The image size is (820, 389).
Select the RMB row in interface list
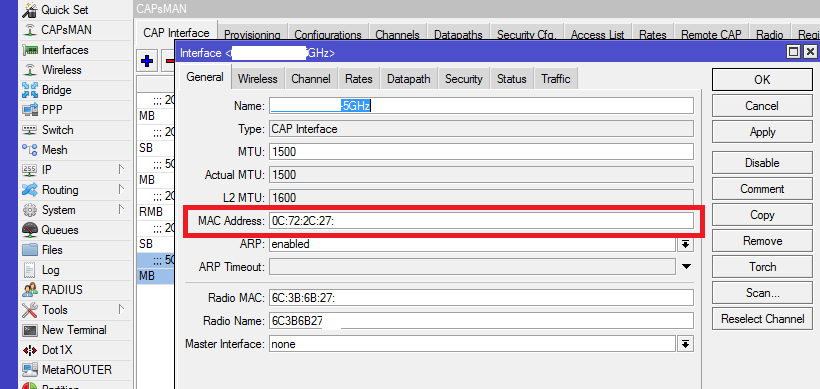point(155,212)
